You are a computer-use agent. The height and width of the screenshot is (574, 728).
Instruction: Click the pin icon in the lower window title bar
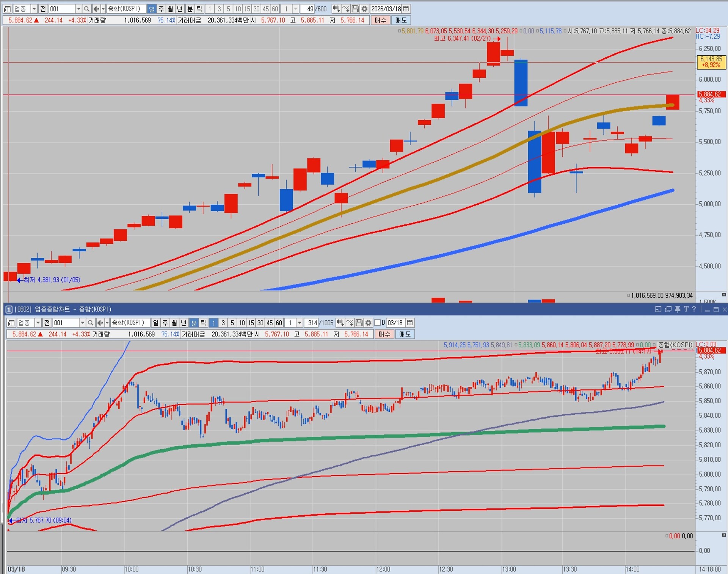click(x=678, y=309)
